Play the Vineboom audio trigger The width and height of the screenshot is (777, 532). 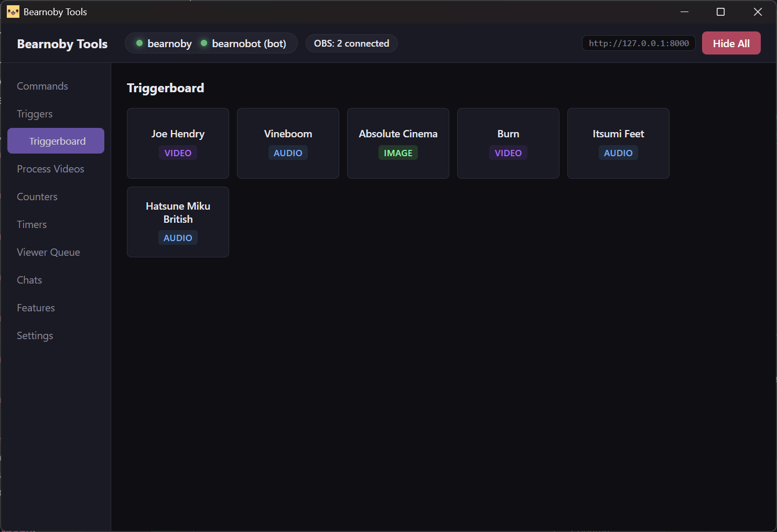[288, 143]
